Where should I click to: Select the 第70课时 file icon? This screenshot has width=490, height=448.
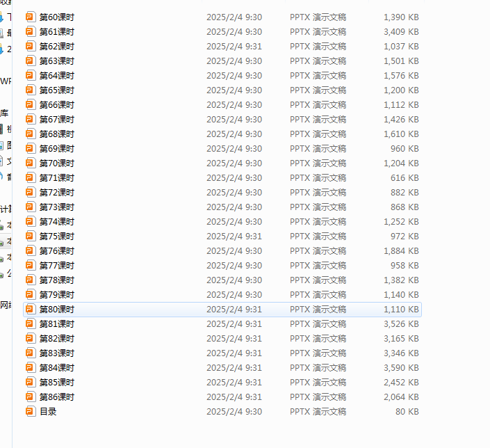31,163
